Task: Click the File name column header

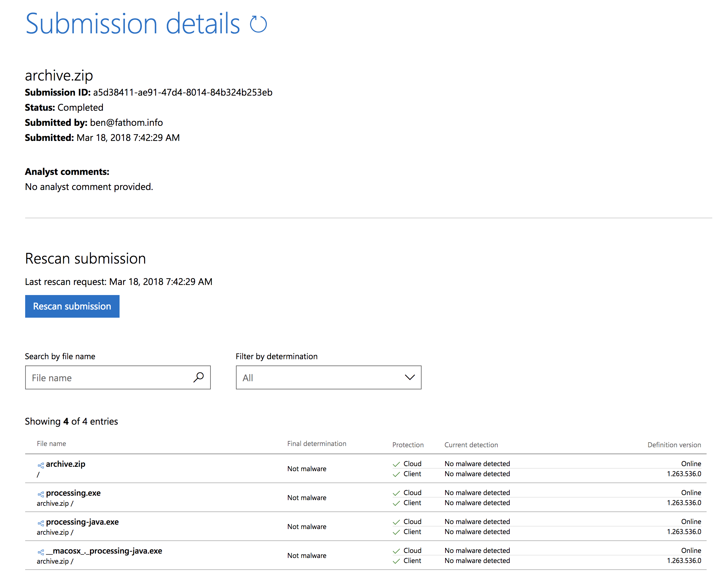Action: coord(51,443)
